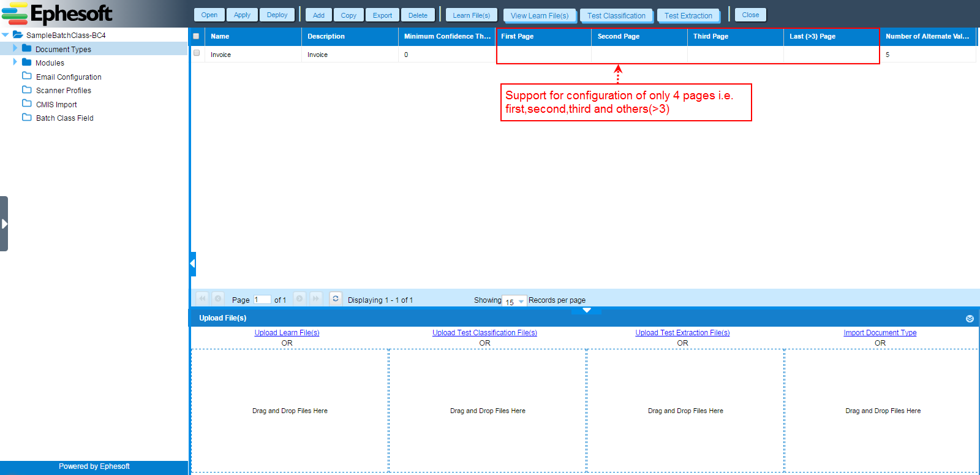Click the Learn File(s) button
The height and width of the screenshot is (475, 980).
click(x=472, y=15)
